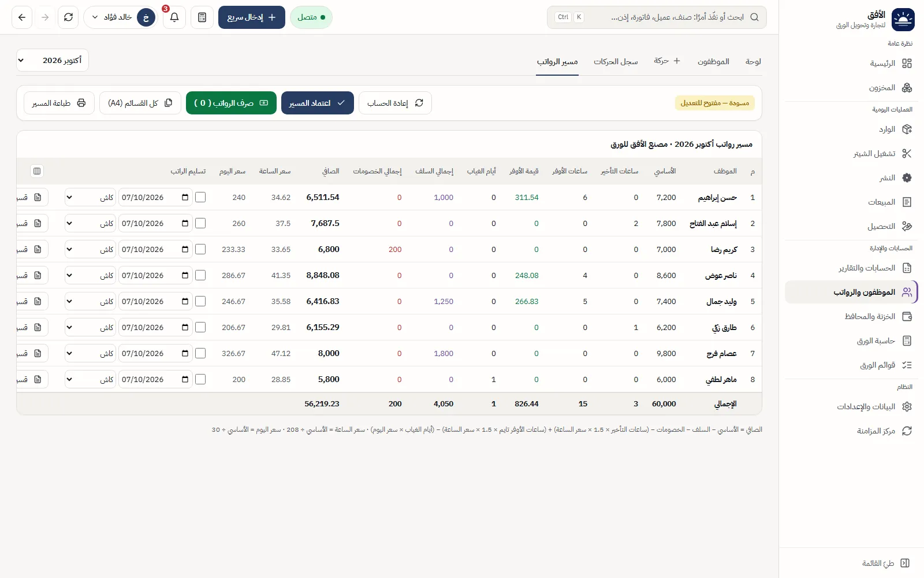Switch to لوحة tab
The width and height of the screenshot is (924, 578).
[x=753, y=61]
